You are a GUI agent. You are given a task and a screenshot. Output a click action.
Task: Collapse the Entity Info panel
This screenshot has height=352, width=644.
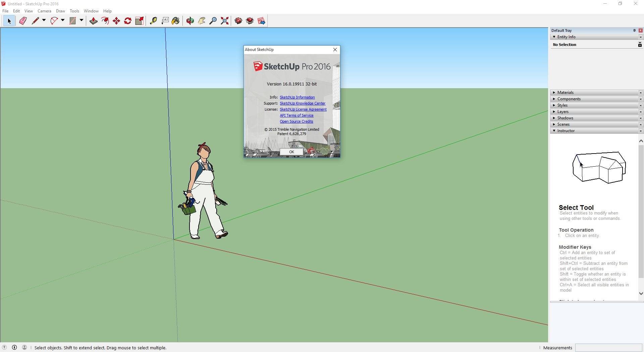tap(554, 37)
